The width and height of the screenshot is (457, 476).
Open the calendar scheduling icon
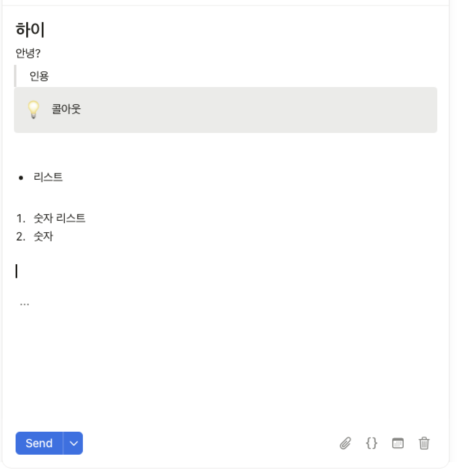398,443
